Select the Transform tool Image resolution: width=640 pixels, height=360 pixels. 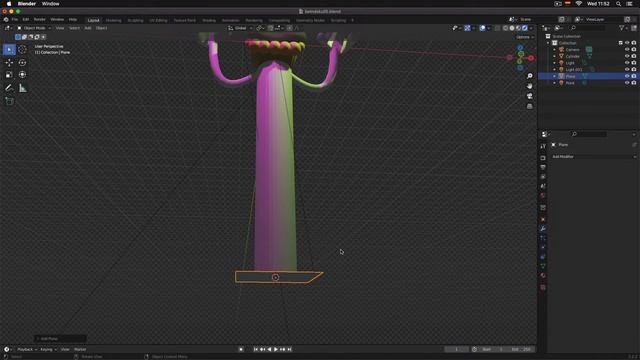[x=22, y=75]
